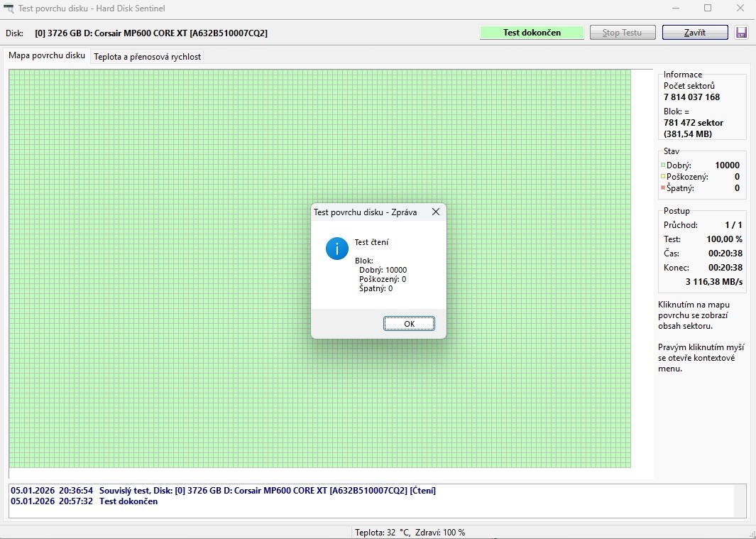Click OK in the message dialog
The image size is (756, 539).
click(x=409, y=323)
